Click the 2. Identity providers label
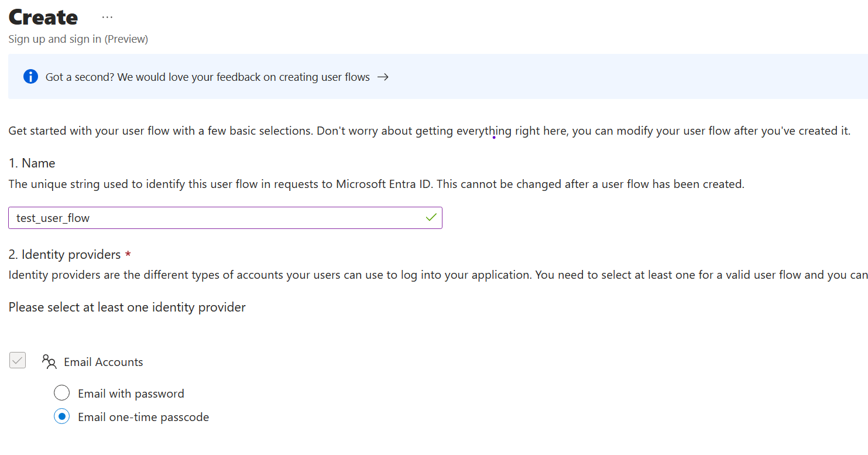The image size is (868, 455). click(x=64, y=255)
